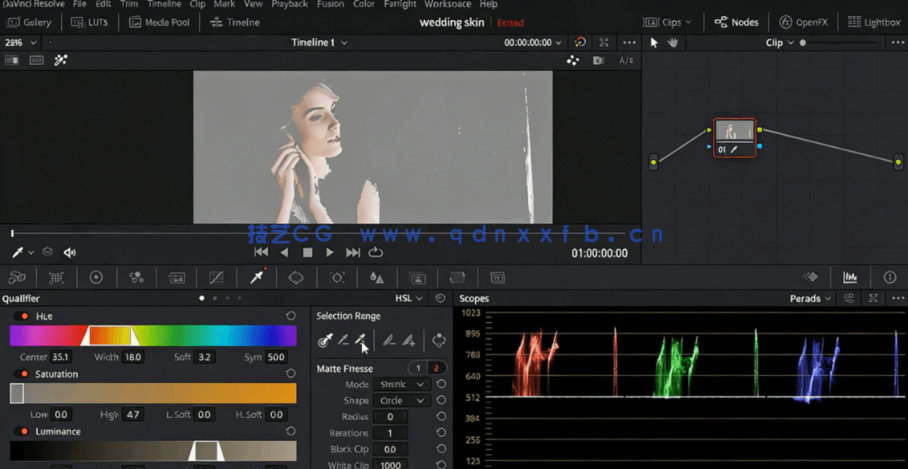Show the Keyframes panel icon
The width and height of the screenshot is (908, 469).
pos(810,277)
